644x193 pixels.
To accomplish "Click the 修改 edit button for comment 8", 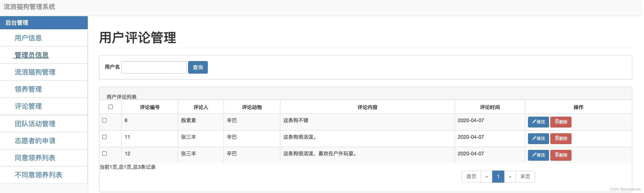I will (539, 122).
